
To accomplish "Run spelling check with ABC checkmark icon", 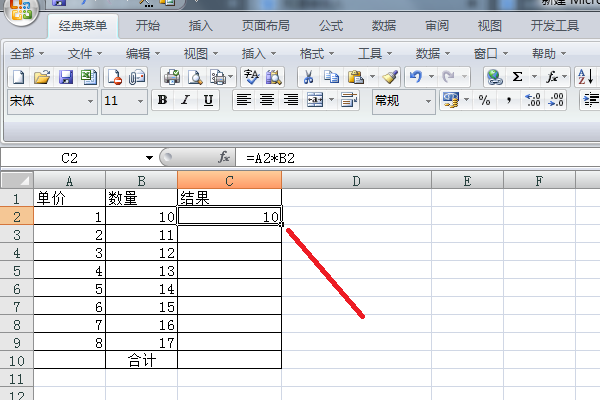I will (x=251, y=77).
